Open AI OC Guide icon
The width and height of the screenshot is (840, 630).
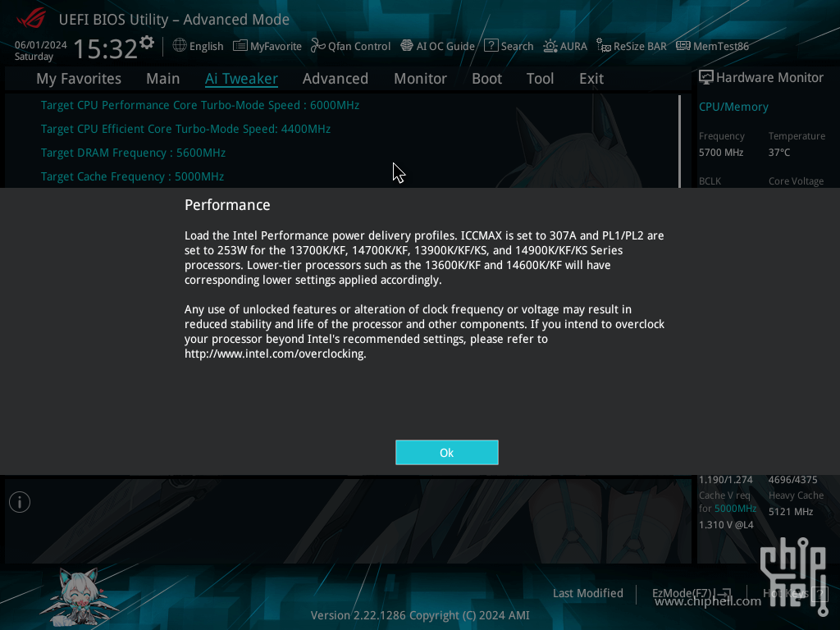coord(407,46)
